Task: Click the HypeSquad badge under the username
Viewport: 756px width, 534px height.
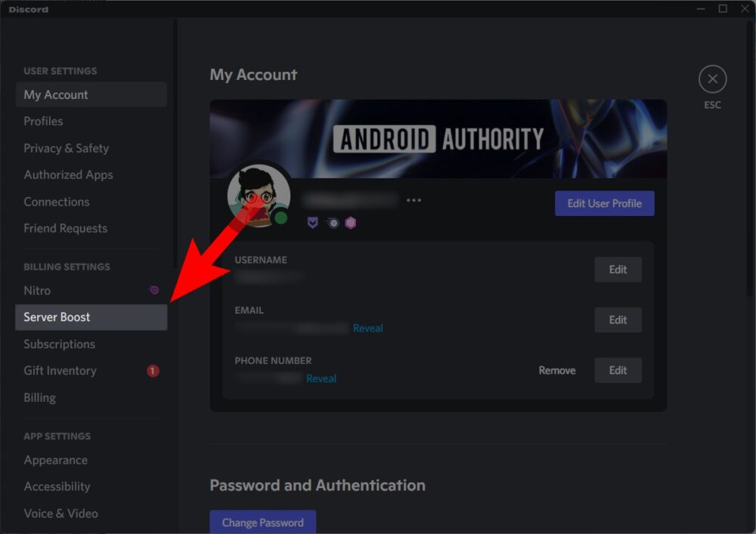Action: [314, 223]
